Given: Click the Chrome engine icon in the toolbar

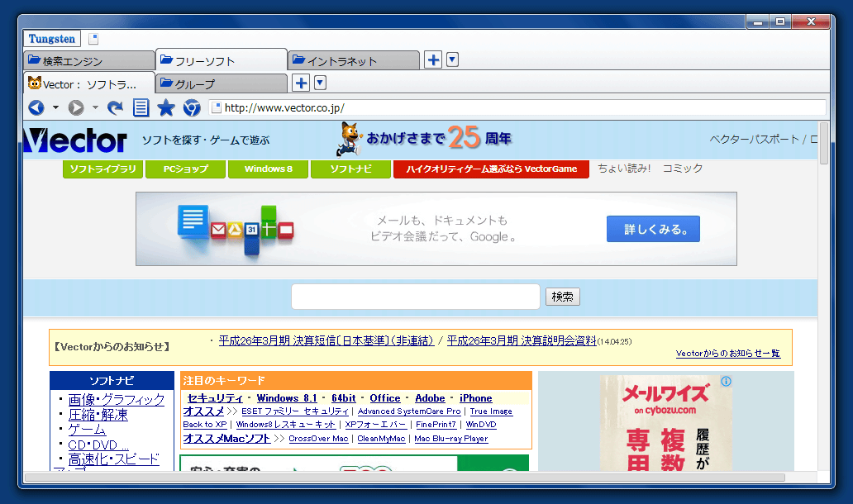Looking at the screenshot, I should tap(192, 107).
